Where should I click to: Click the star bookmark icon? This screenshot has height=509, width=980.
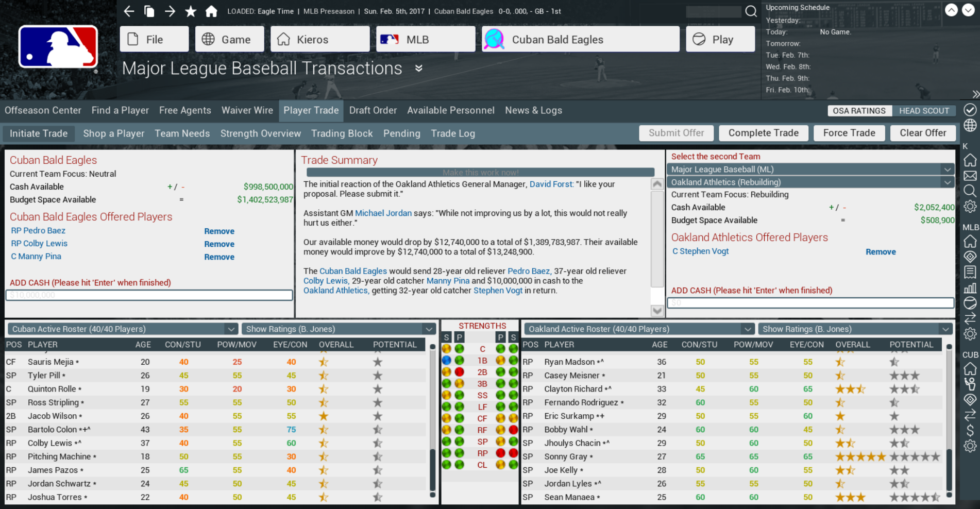click(191, 11)
